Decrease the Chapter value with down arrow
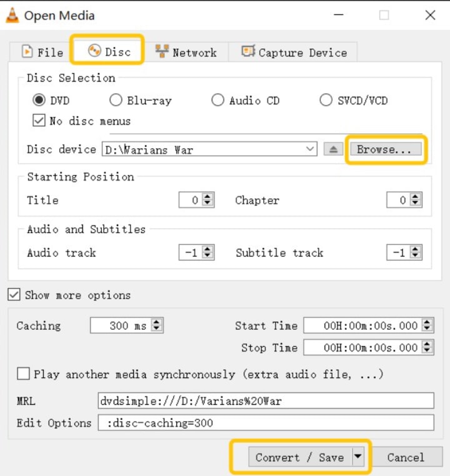Viewport: 450px width, 476px height. click(415, 203)
